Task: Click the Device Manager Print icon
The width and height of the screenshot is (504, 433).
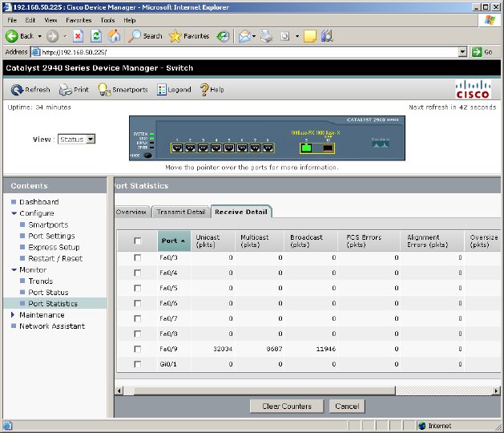Action: [x=66, y=90]
